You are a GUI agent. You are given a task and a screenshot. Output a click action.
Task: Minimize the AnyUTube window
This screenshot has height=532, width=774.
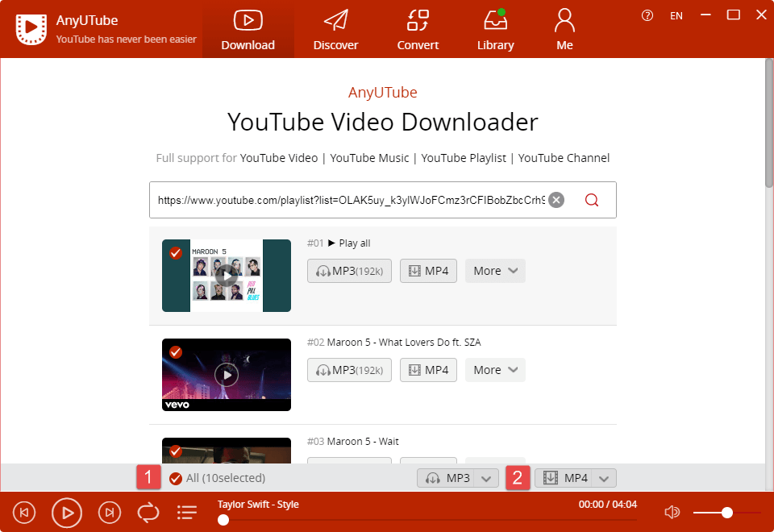point(705,15)
